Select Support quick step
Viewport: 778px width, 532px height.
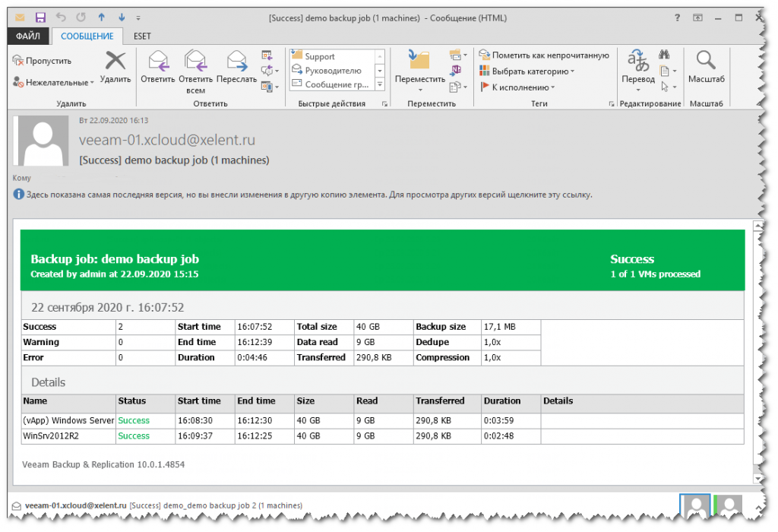331,56
